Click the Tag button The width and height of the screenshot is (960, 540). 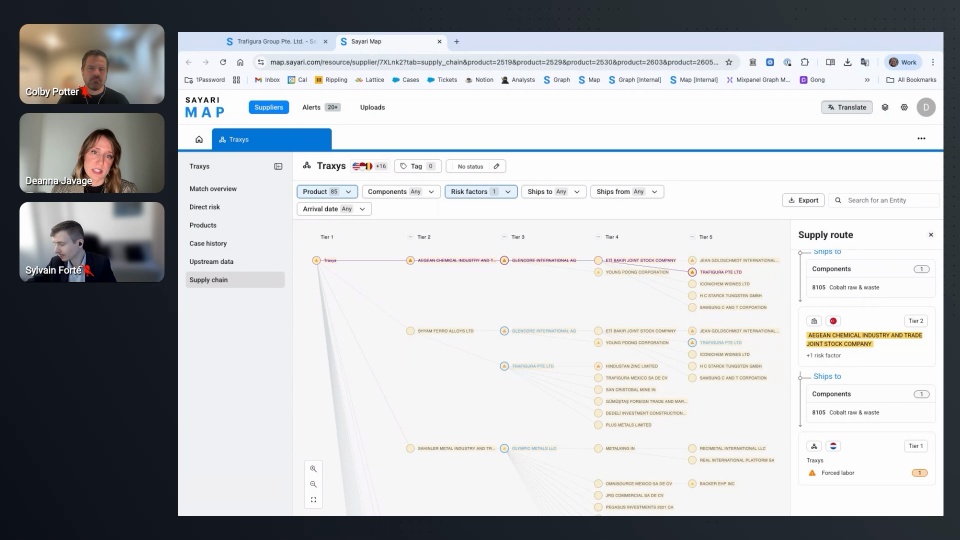pyautogui.click(x=418, y=166)
